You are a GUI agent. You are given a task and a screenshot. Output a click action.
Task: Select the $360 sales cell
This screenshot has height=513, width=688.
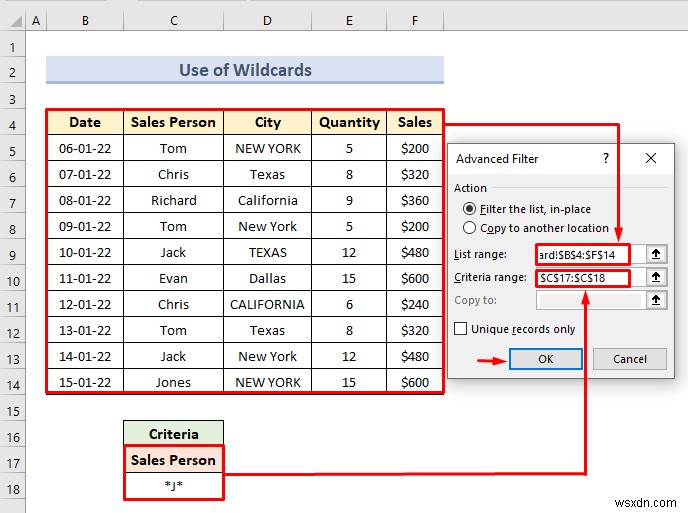[x=415, y=200]
